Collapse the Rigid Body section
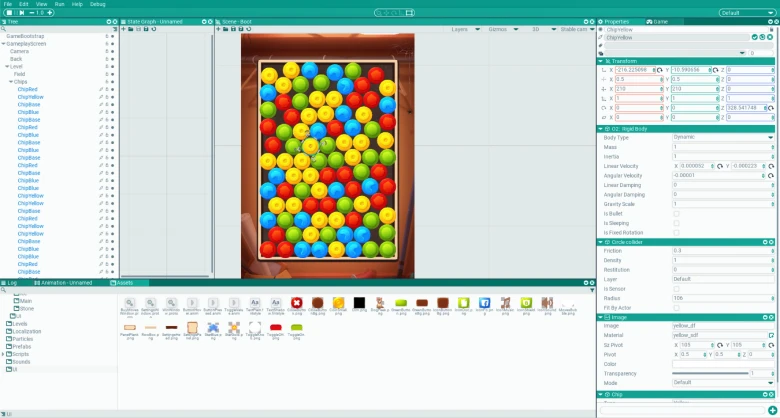Image resolution: width=780 pixels, height=418 pixels. (x=600, y=129)
